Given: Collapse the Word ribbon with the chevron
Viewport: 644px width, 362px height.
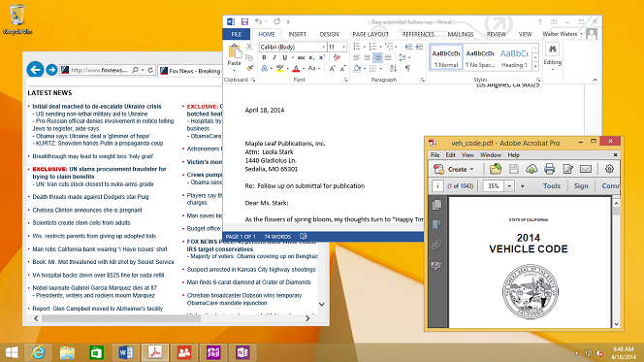Looking at the screenshot, I should (596, 80).
